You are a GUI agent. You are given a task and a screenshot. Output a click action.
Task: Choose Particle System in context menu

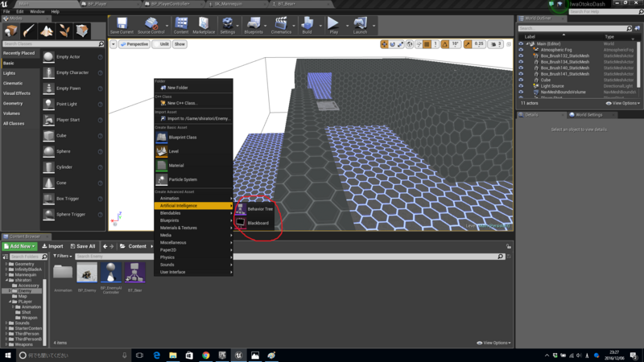pos(193,179)
